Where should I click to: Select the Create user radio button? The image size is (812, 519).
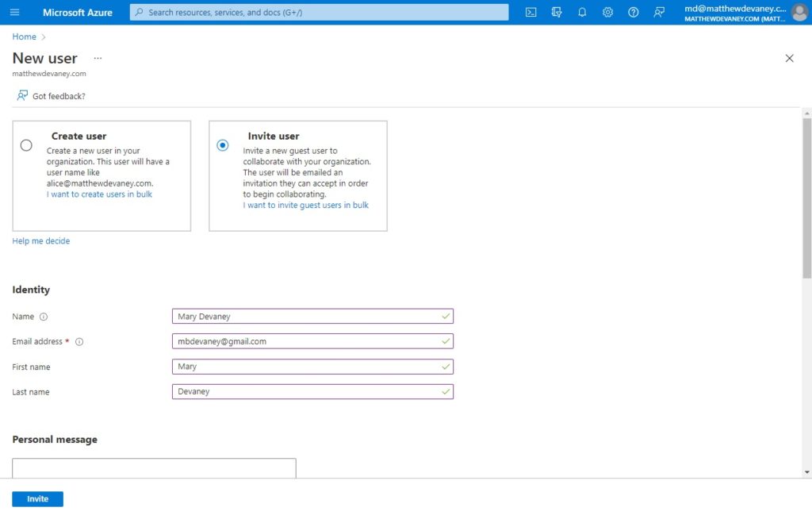pyautogui.click(x=26, y=145)
